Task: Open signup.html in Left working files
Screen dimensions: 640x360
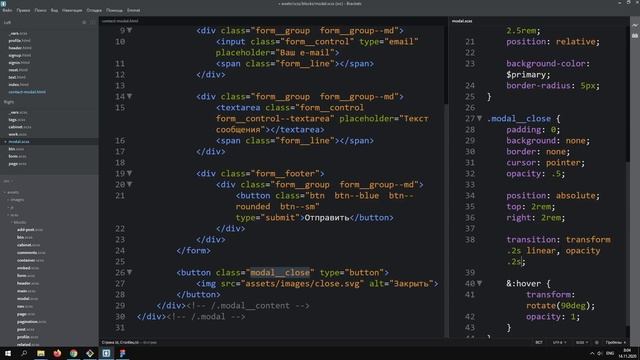Action: click(20, 56)
